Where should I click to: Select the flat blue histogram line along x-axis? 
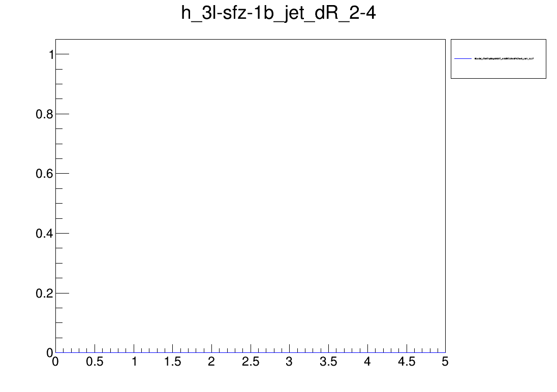[x=251, y=352]
